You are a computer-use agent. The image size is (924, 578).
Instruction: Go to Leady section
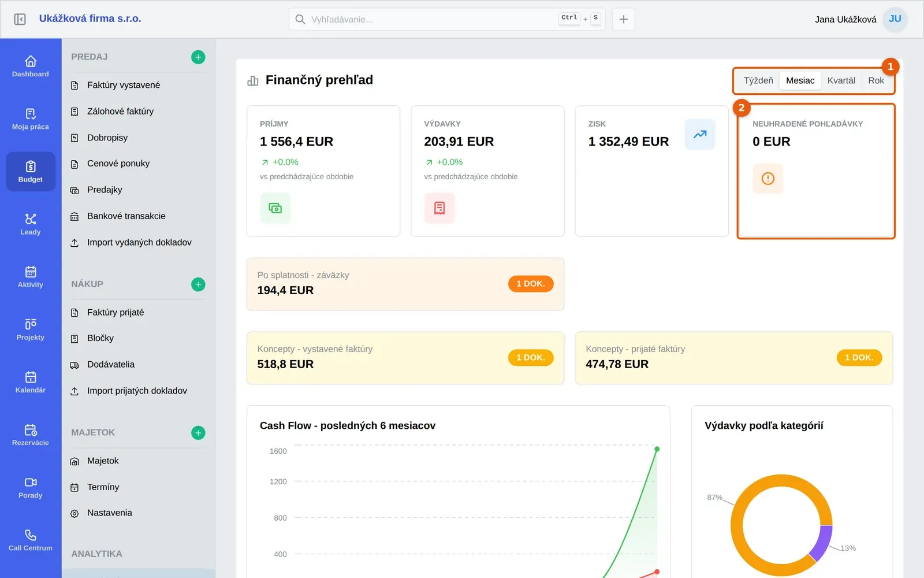point(31,224)
